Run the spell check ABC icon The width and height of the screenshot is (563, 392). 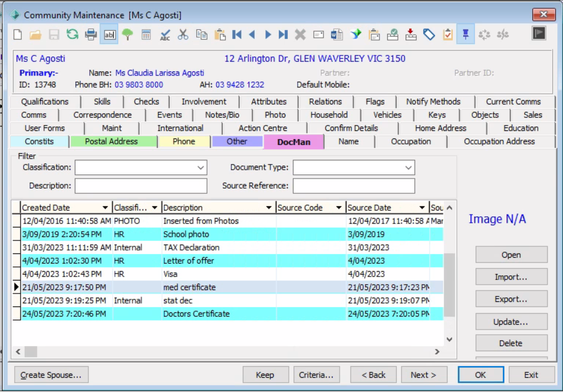(x=165, y=35)
